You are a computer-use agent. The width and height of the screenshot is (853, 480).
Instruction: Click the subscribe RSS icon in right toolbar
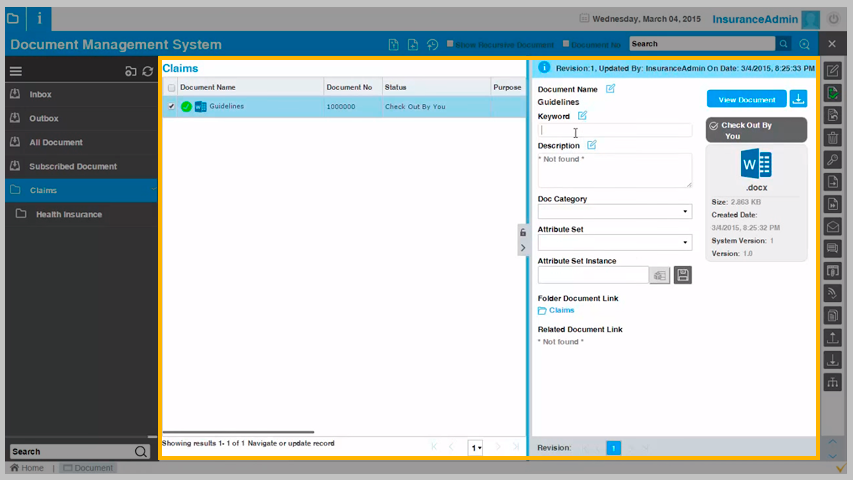point(833,293)
